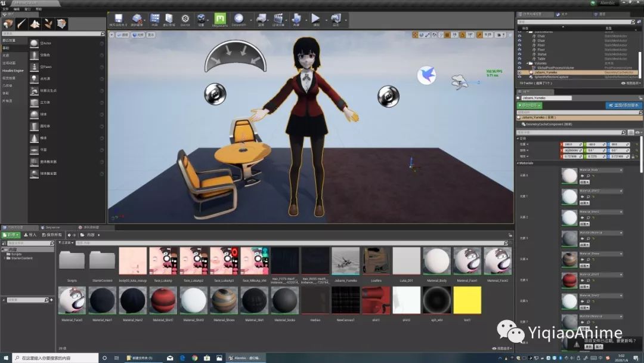Open the Settings icon in the toolbar
Screen dimensions: 644x363
(x=202, y=20)
